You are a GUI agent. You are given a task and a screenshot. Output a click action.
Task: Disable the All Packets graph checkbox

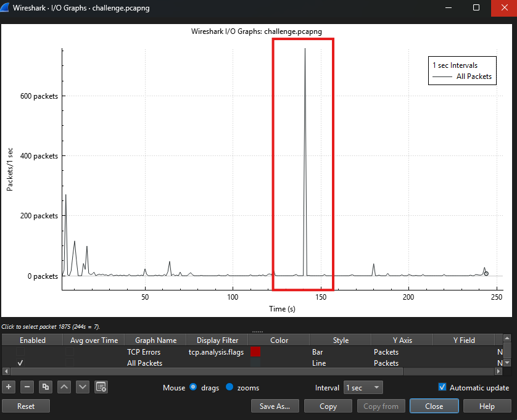[20, 363]
